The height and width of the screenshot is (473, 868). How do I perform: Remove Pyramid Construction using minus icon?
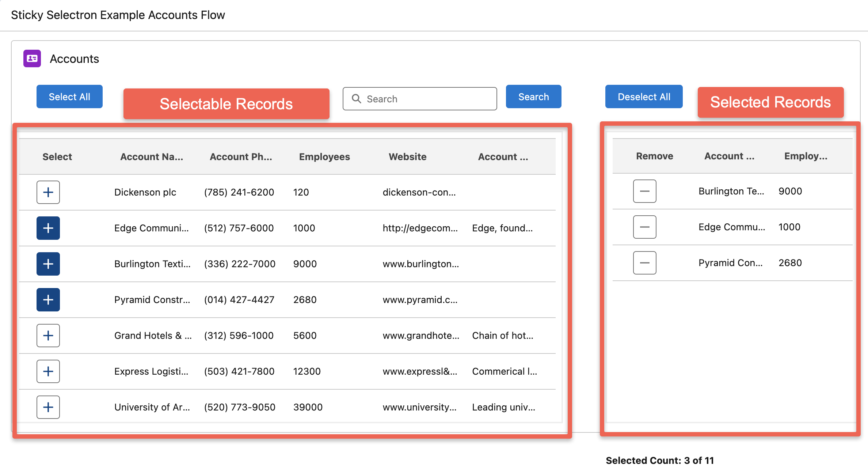pos(645,263)
